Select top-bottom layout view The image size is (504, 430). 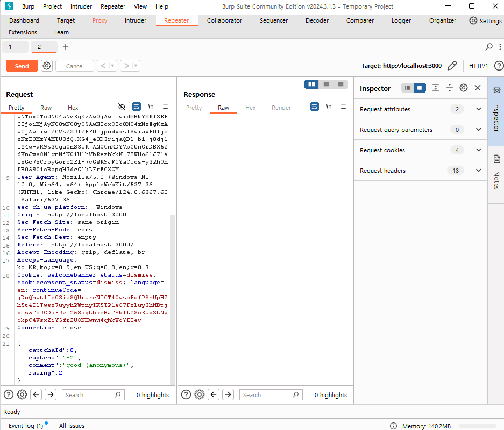[326, 84]
